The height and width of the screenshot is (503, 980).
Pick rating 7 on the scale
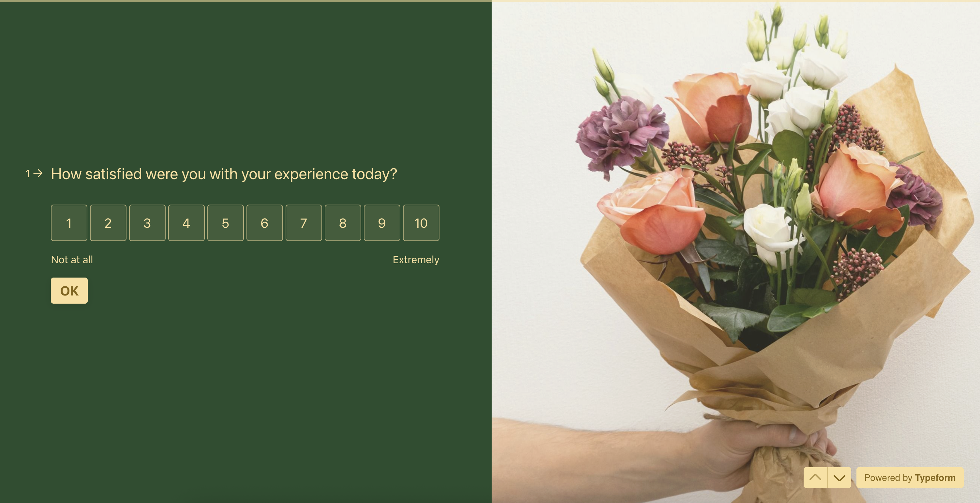point(304,223)
